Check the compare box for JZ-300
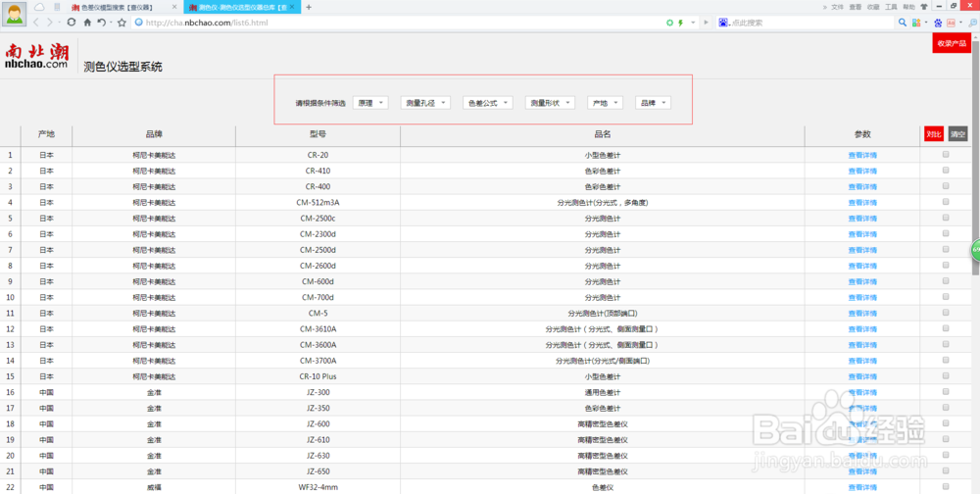The image size is (980, 494). [x=946, y=391]
